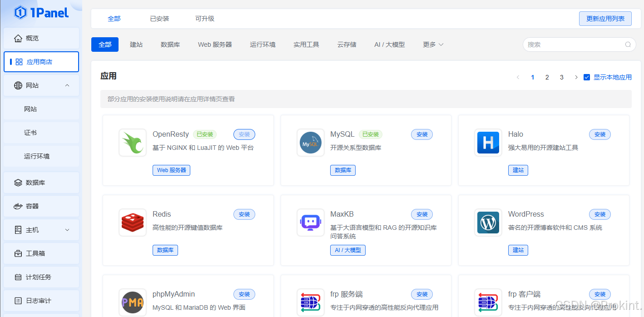644x317 pixels.
Task: Click 安装 on the Halo card
Action: pos(600,134)
